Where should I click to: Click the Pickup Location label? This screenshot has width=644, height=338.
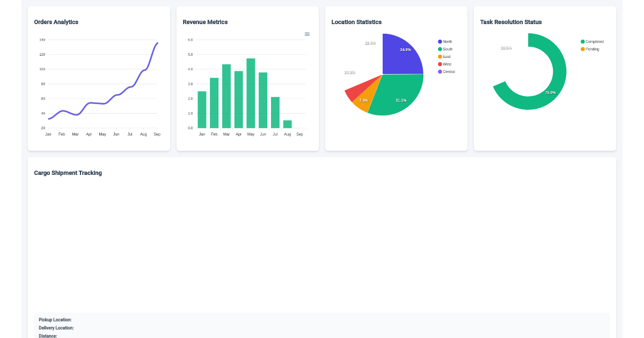[x=54, y=319]
